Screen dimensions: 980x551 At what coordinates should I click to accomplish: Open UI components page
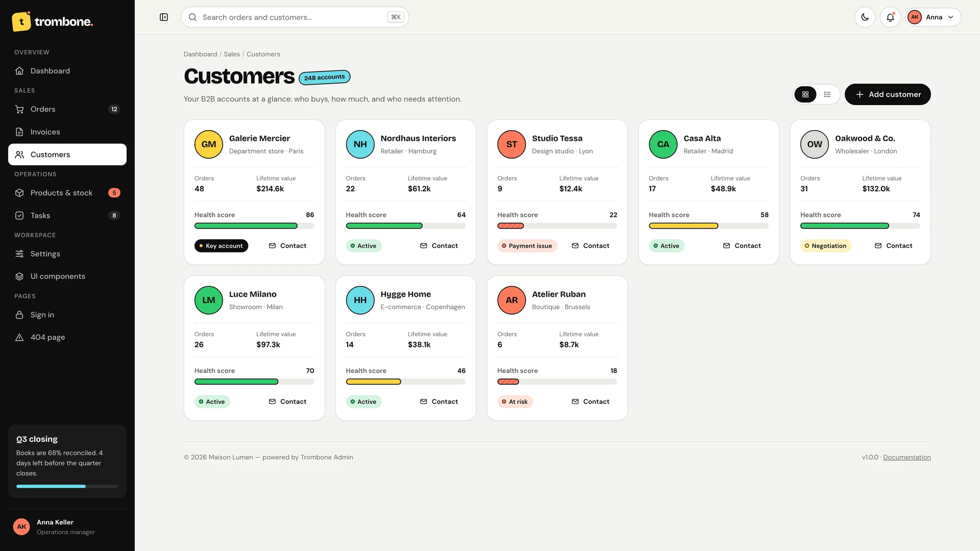[x=67, y=276]
